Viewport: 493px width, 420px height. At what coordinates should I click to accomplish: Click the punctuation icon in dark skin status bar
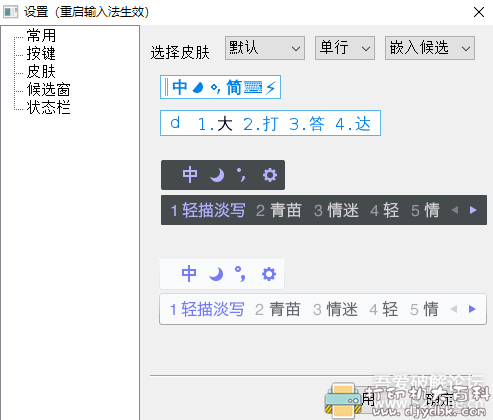tap(241, 175)
